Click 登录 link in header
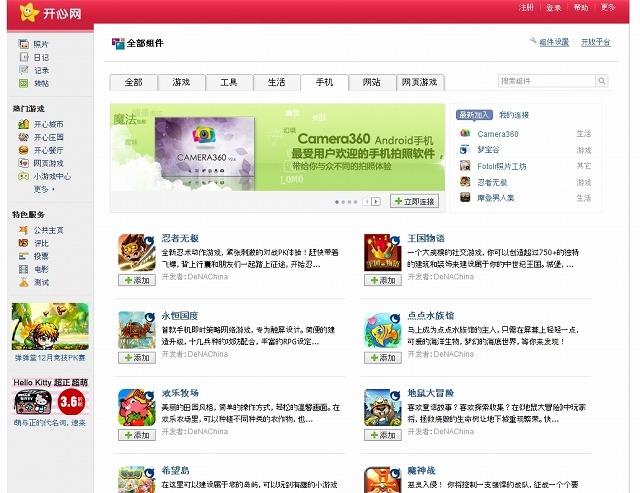The height and width of the screenshot is (493, 640). (x=553, y=7)
